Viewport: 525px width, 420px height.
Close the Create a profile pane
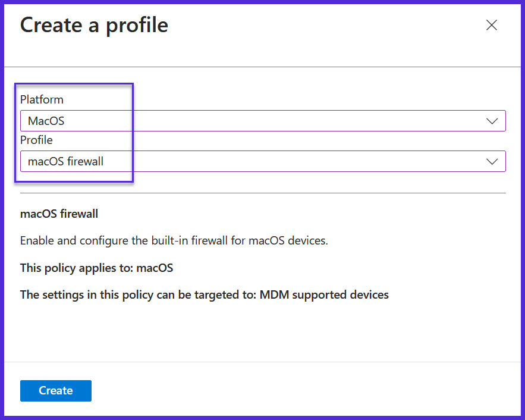point(492,25)
